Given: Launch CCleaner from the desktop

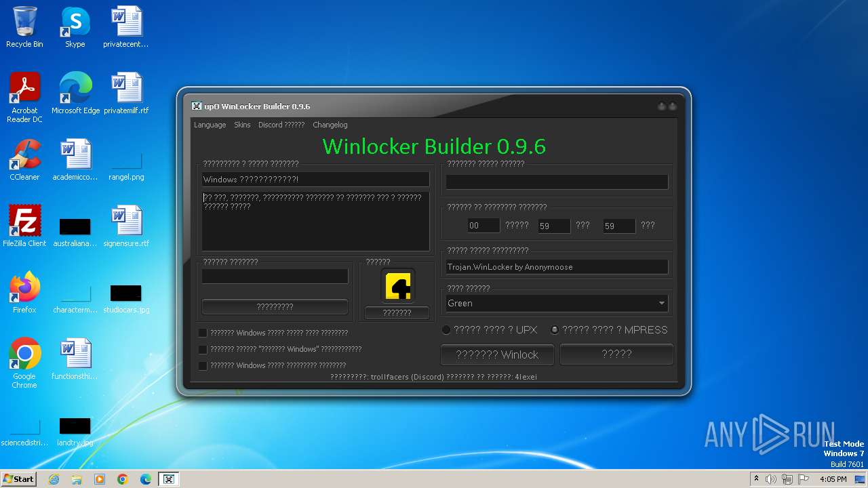Looking at the screenshot, I should tap(24, 160).
